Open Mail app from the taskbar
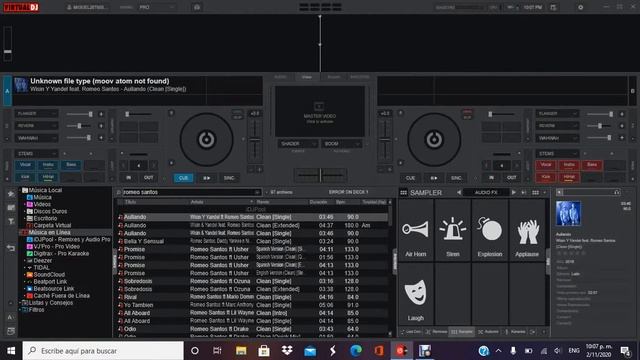 pos(310,351)
